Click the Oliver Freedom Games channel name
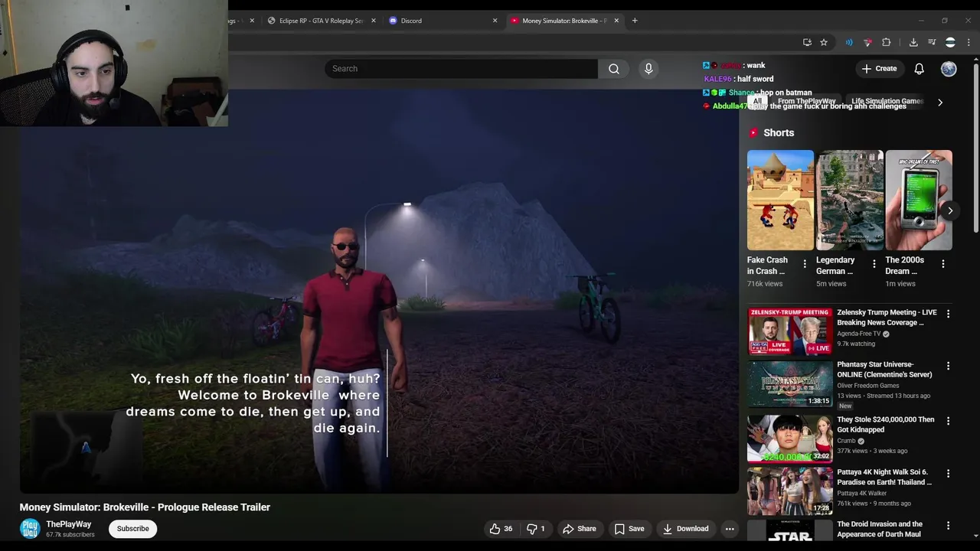 [867, 386]
